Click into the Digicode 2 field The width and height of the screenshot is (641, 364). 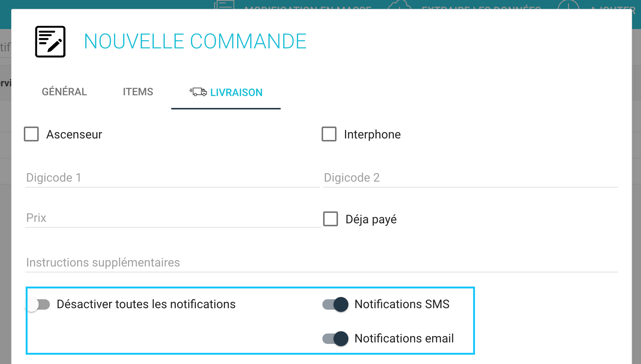(x=471, y=178)
